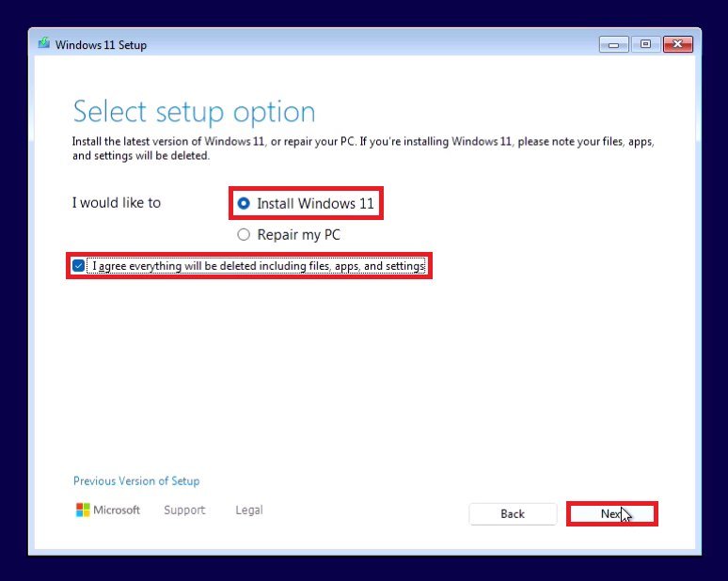Click the 'Select setup option' heading
Viewport: 728px width, 581px height.
pos(194,112)
